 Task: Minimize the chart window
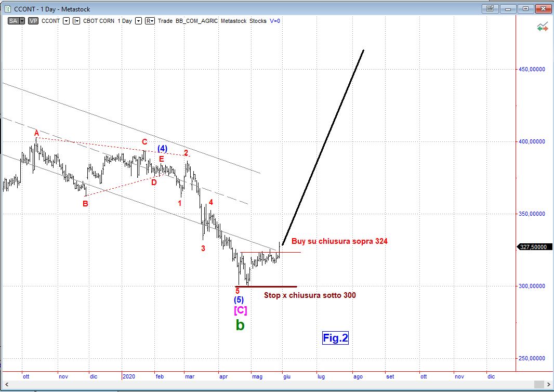508,9
